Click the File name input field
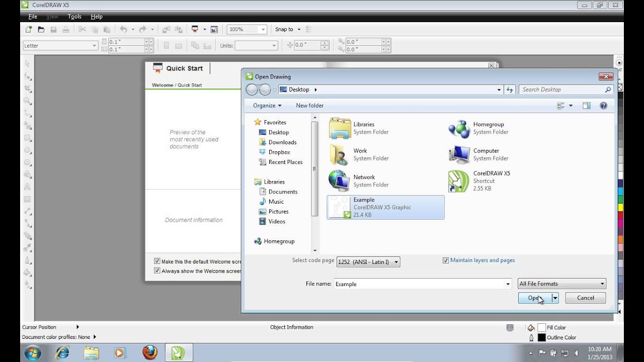 (423, 284)
